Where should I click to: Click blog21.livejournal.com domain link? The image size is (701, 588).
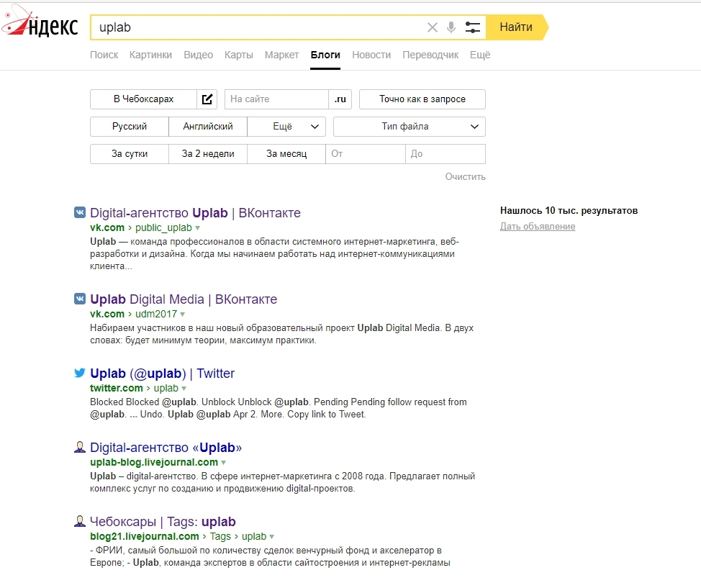(145, 537)
